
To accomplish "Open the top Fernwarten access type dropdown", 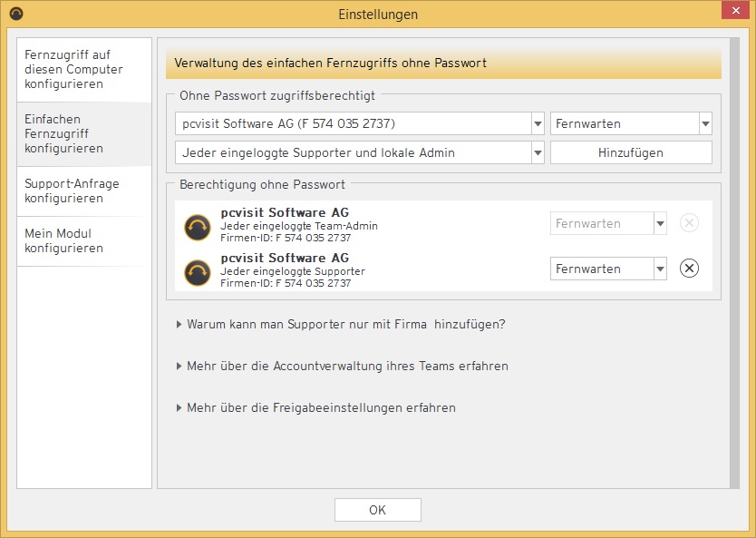I will pos(704,124).
